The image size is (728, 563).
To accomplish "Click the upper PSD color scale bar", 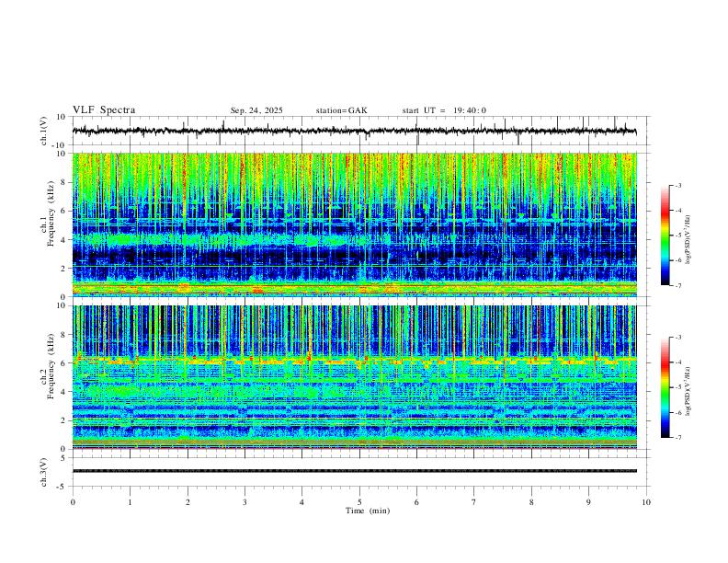I will coord(665,236).
